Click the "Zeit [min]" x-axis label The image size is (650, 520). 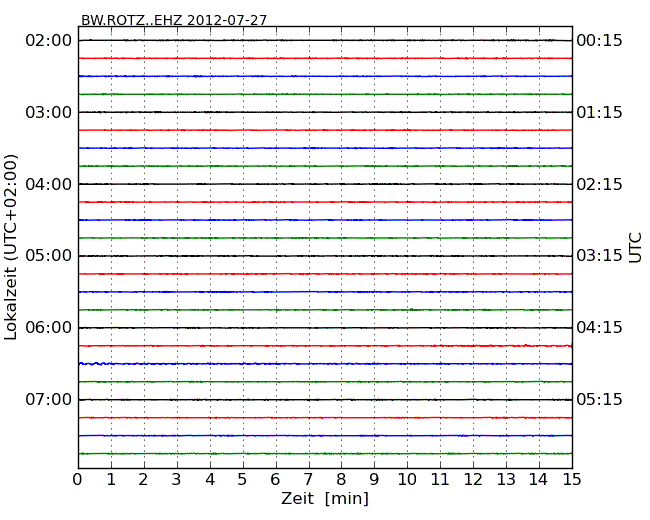pos(325,499)
